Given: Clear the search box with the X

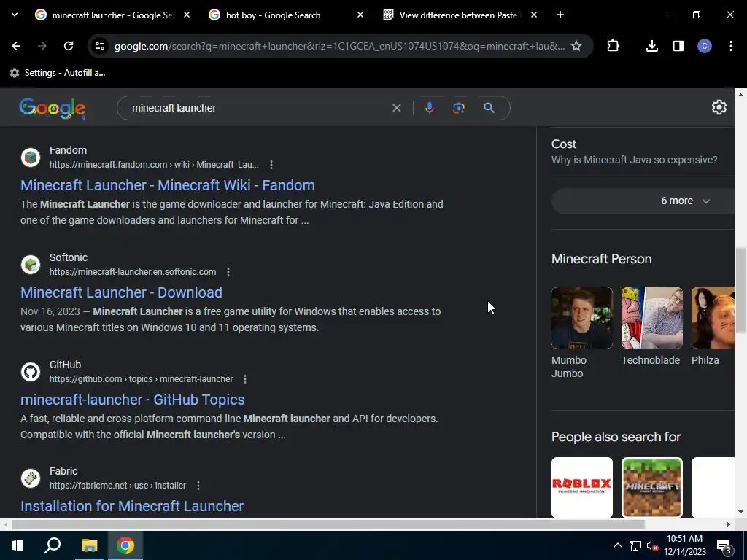Looking at the screenshot, I should click(x=396, y=108).
